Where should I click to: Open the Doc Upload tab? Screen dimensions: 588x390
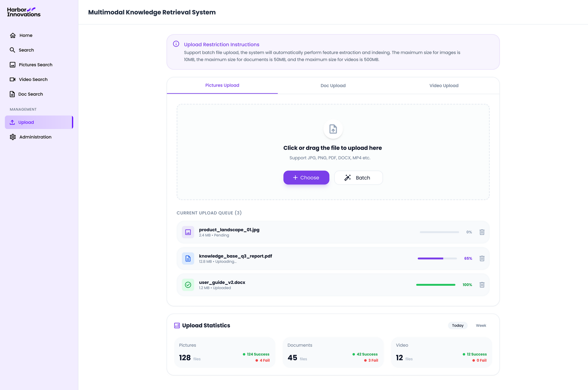(333, 86)
